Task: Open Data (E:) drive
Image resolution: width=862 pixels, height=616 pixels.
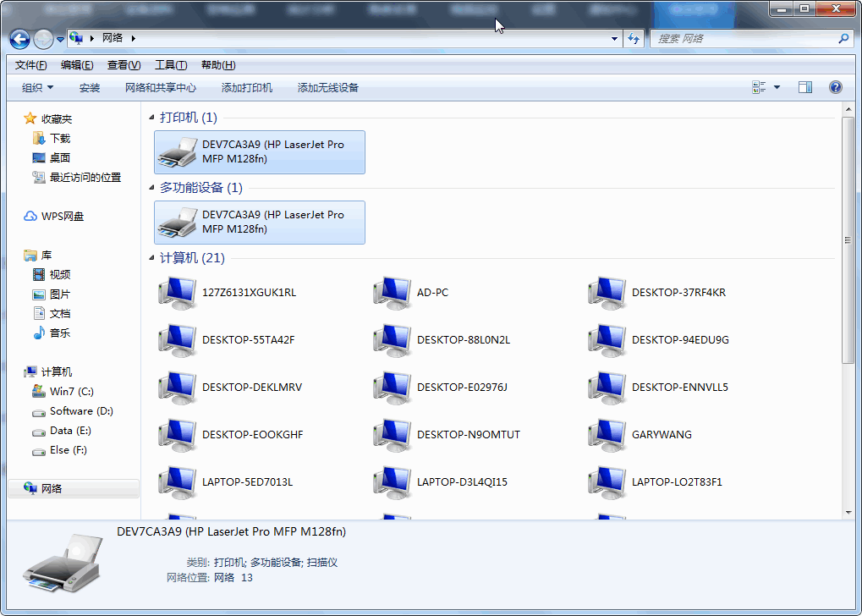Action: pyautogui.click(x=62, y=431)
